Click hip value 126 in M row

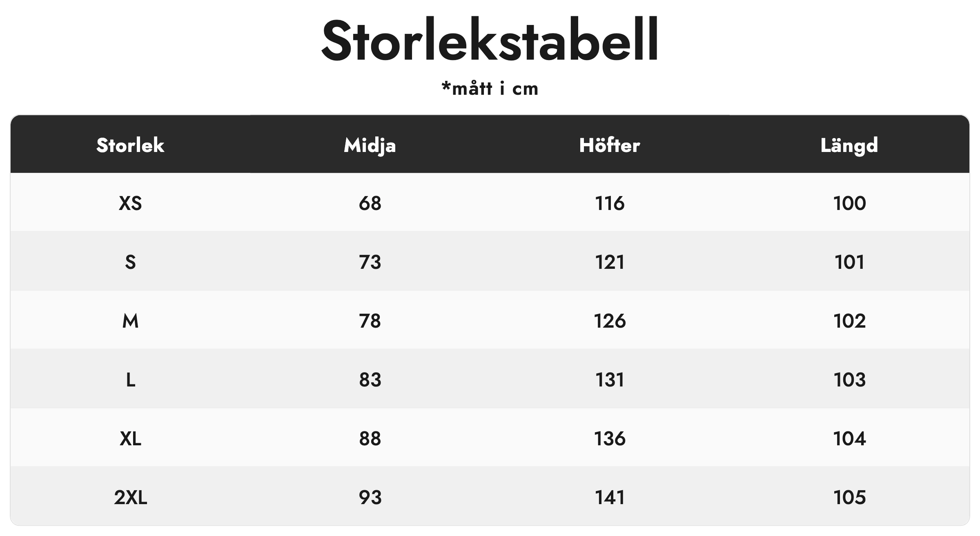[610, 321]
